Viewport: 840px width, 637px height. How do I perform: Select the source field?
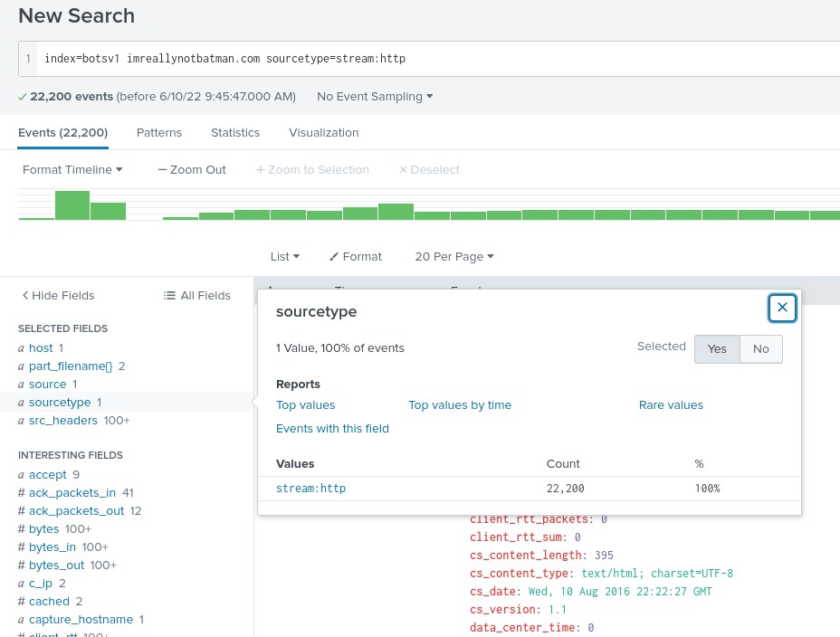(x=48, y=385)
